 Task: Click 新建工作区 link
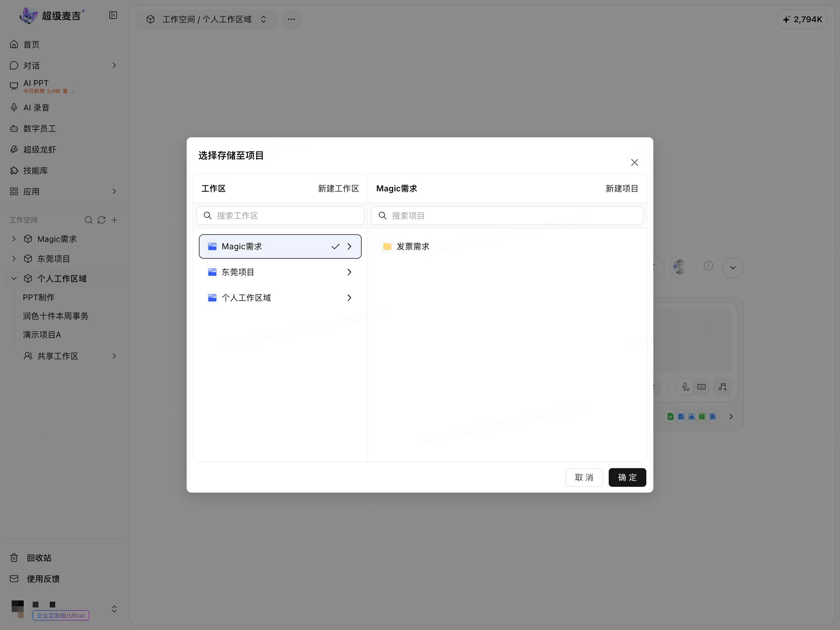(338, 189)
